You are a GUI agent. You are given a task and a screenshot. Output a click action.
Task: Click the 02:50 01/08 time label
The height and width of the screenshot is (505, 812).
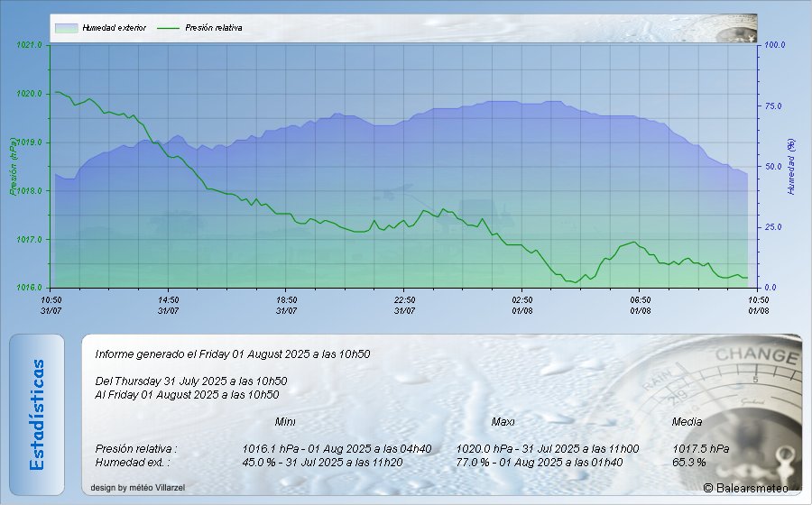click(x=522, y=306)
